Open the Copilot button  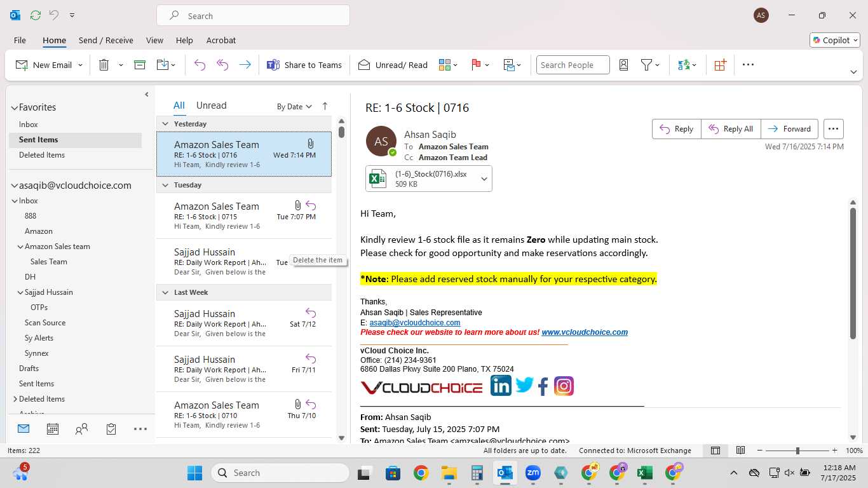(x=835, y=40)
